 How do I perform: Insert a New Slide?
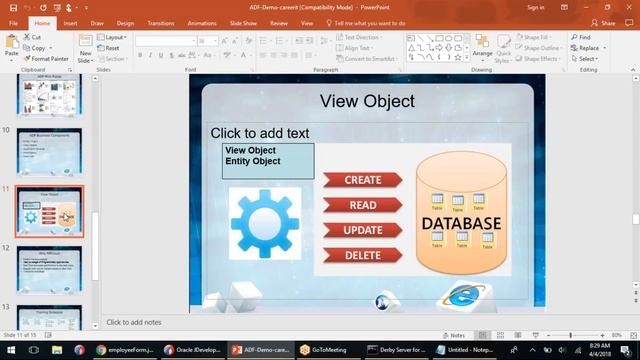(85, 49)
